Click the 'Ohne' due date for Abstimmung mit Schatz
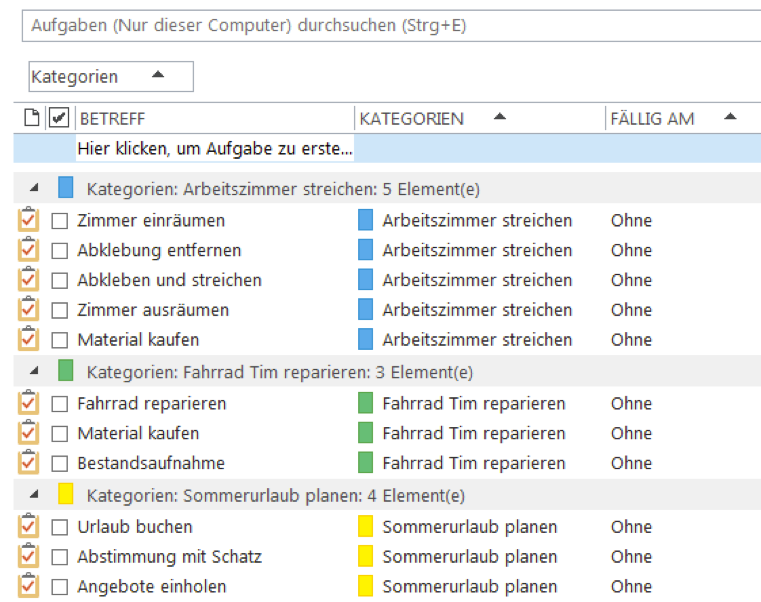The height and width of the screenshot is (602, 761). 631,557
